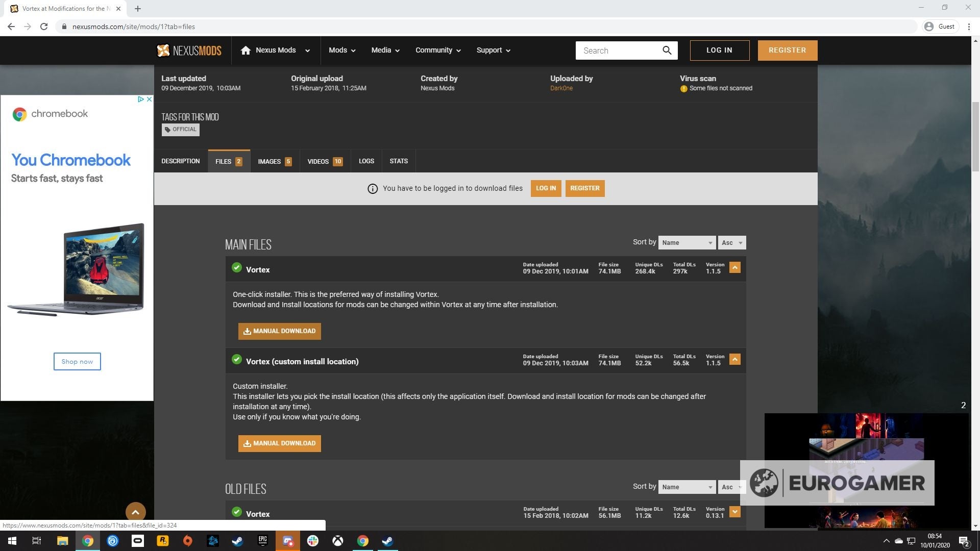Click the orange scroll-to-top arrow button
The width and height of the screenshot is (980, 551).
point(135,512)
